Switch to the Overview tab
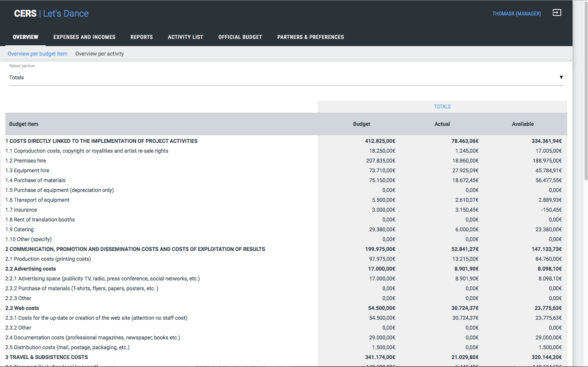 pyautogui.click(x=25, y=37)
